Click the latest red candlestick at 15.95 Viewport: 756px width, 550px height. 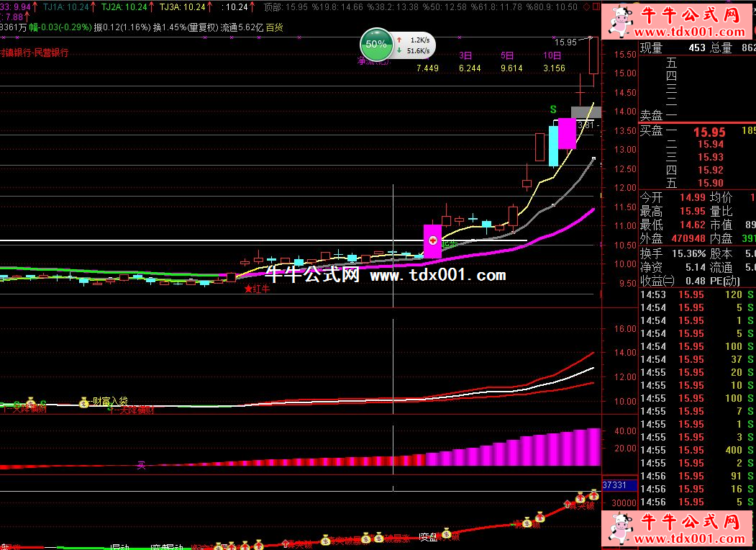point(593,58)
